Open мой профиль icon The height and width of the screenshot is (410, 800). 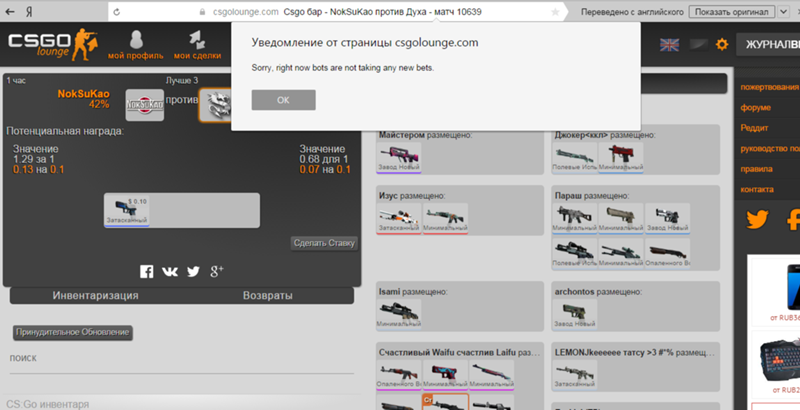pos(135,45)
